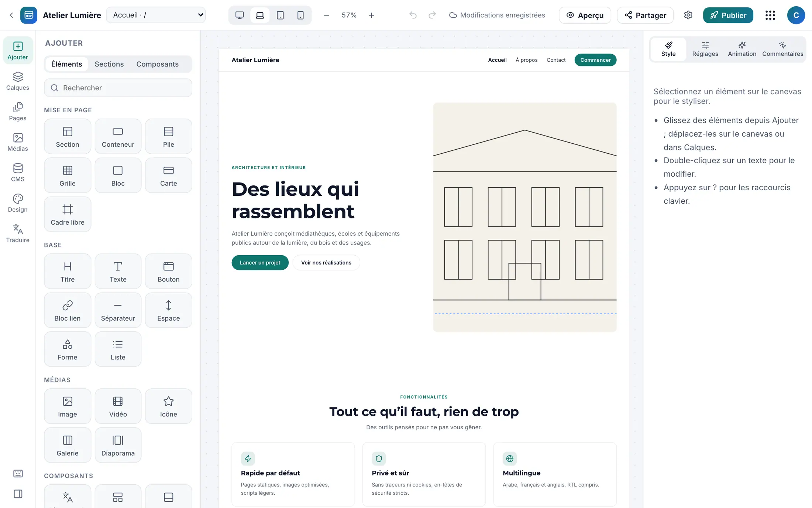Insert a Forme shape element

pos(68,349)
